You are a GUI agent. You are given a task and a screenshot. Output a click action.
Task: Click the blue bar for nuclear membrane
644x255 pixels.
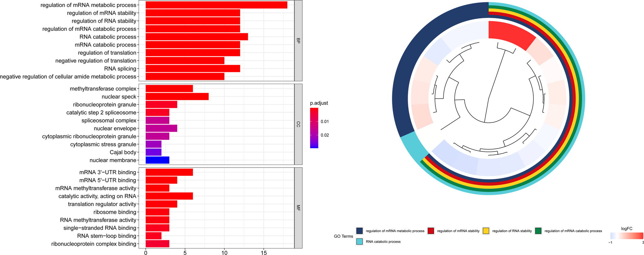(157, 160)
